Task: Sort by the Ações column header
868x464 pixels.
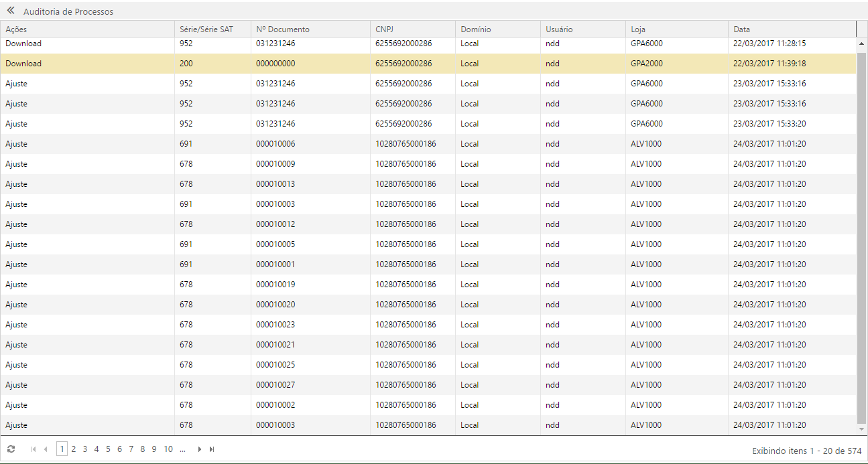Action: pos(16,29)
